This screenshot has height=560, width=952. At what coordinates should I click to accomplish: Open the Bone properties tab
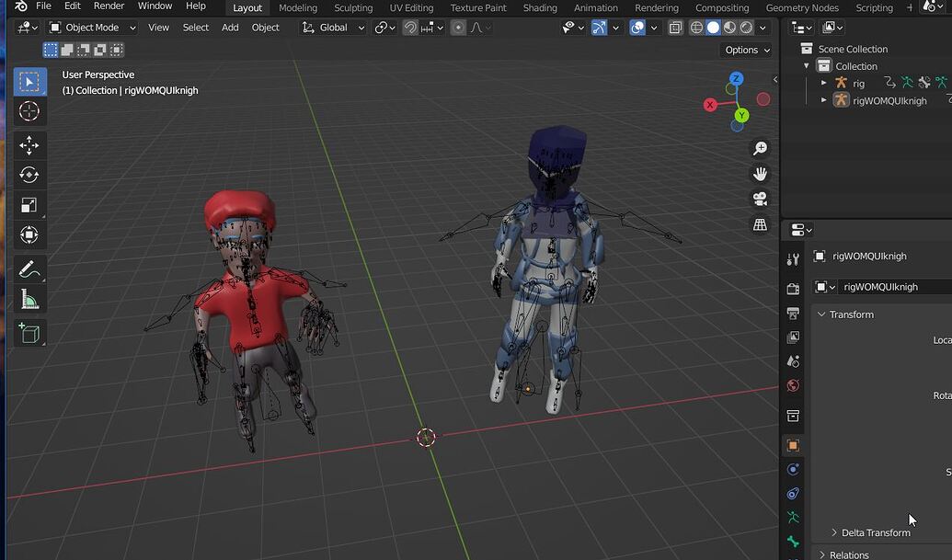793,542
